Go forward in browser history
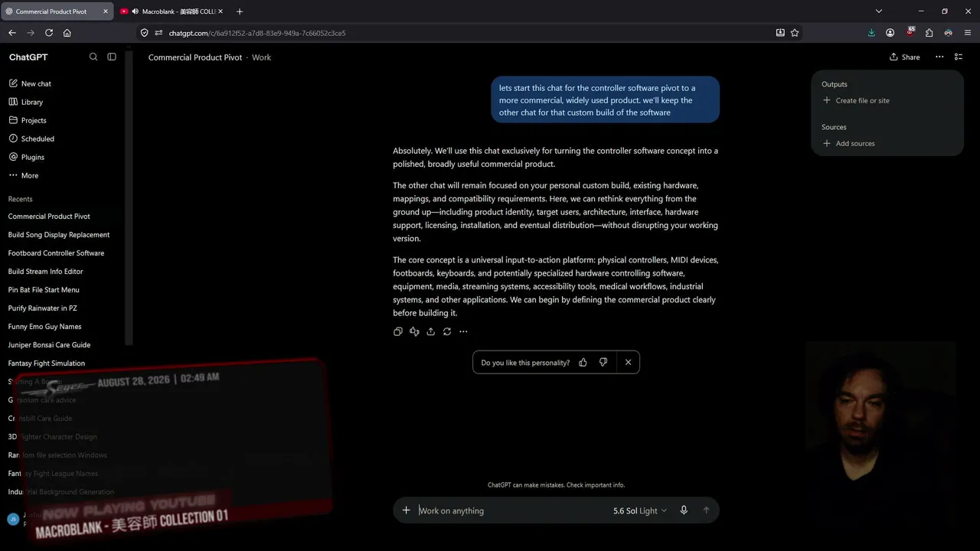Viewport: 980px width, 551px height. coord(31,33)
